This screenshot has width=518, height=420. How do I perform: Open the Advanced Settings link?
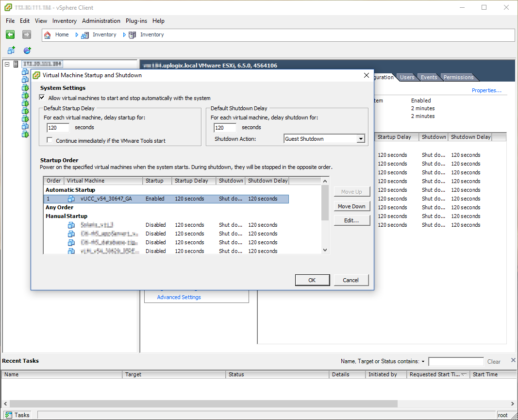[x=179, y=297]
